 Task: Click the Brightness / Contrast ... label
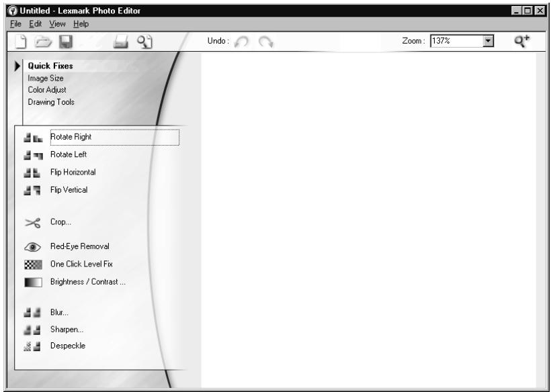[x=88, y=282]
